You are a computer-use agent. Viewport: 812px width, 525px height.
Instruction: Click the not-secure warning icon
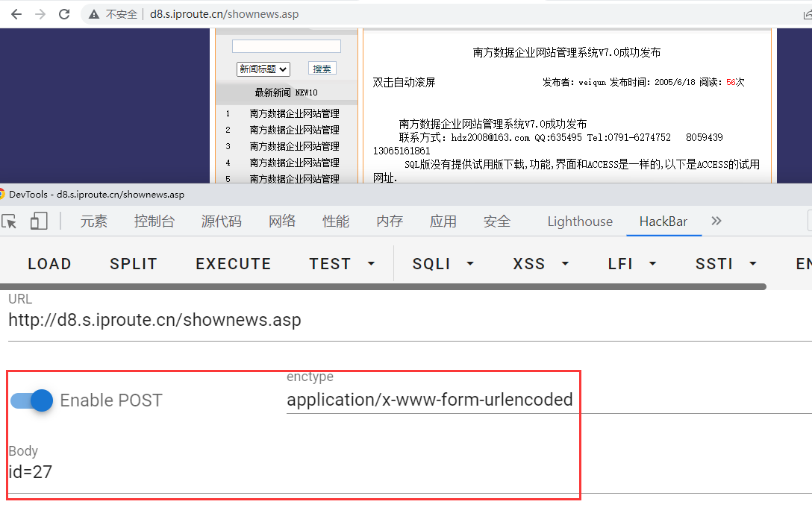point(94,14)
